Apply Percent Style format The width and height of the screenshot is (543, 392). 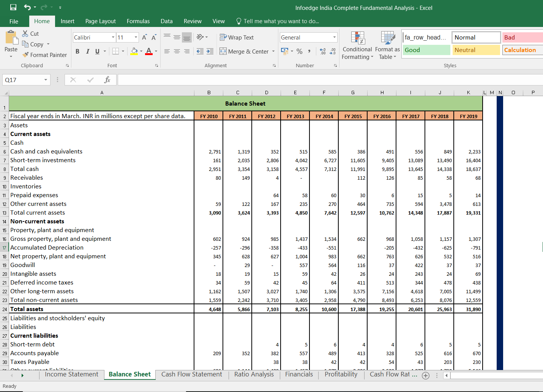point(300,51)
